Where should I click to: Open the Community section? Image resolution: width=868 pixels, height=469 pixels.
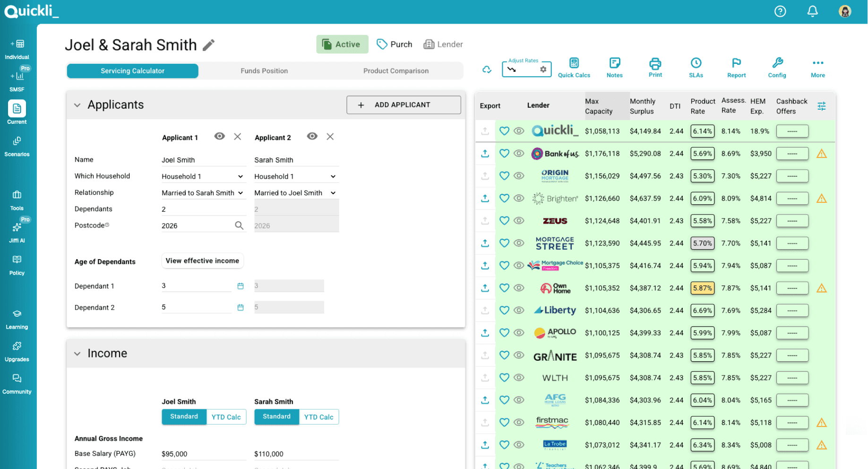17,383
